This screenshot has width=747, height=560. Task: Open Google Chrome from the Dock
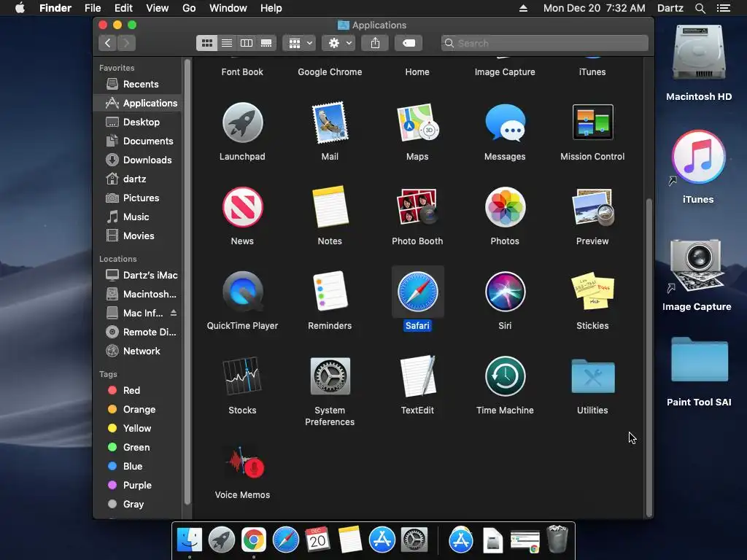(x=253, y=540)
